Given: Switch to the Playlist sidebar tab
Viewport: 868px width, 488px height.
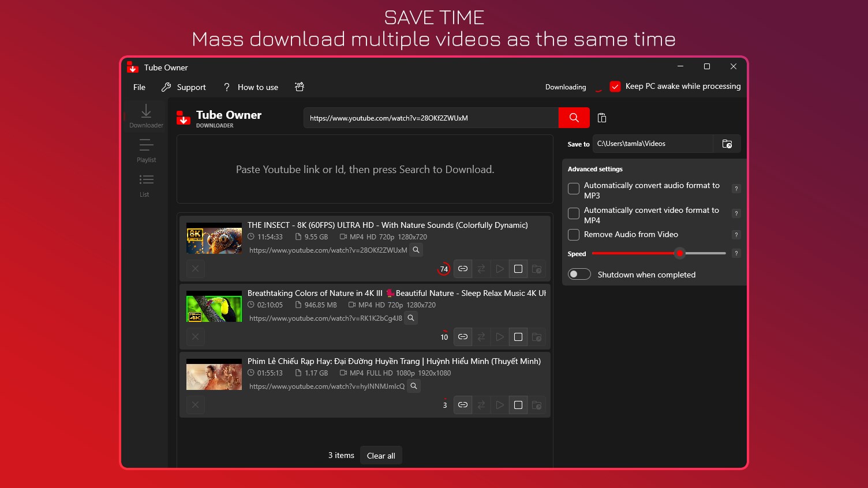Looking at the screenshot, I should coord(146,151).
